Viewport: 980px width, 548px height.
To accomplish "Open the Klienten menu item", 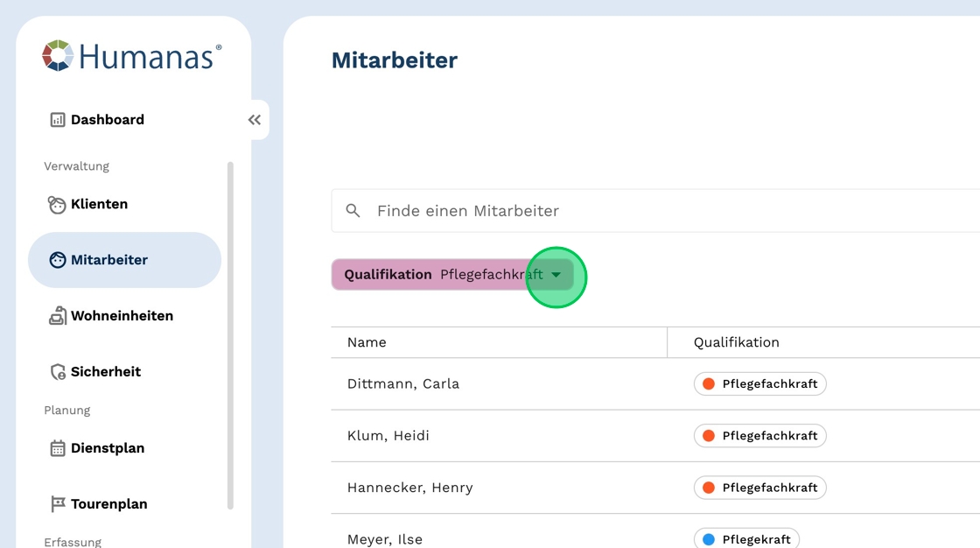I will (x=99, y=204).
